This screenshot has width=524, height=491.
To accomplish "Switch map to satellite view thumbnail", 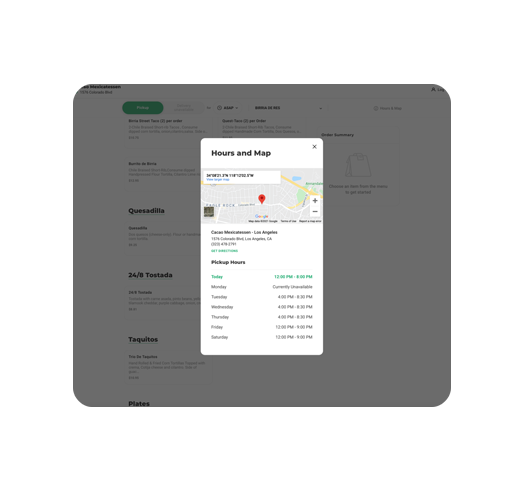I will [209, 212].
